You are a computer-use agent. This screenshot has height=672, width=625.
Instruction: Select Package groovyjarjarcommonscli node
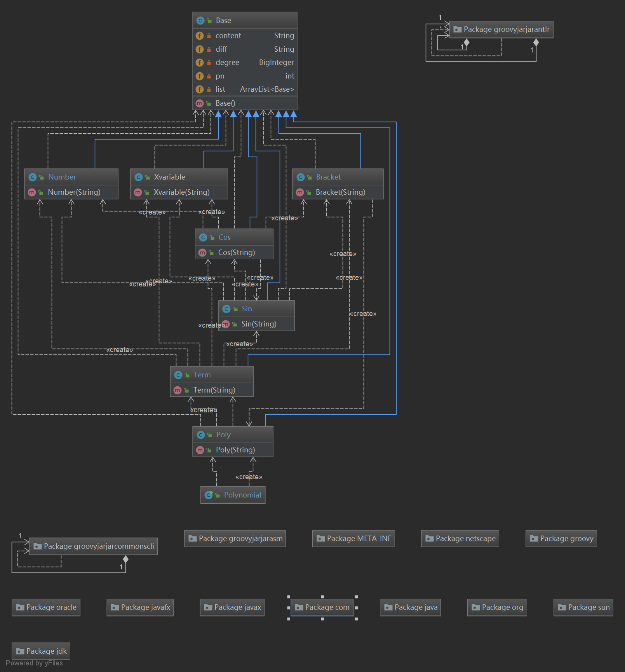tap(94, 546)
